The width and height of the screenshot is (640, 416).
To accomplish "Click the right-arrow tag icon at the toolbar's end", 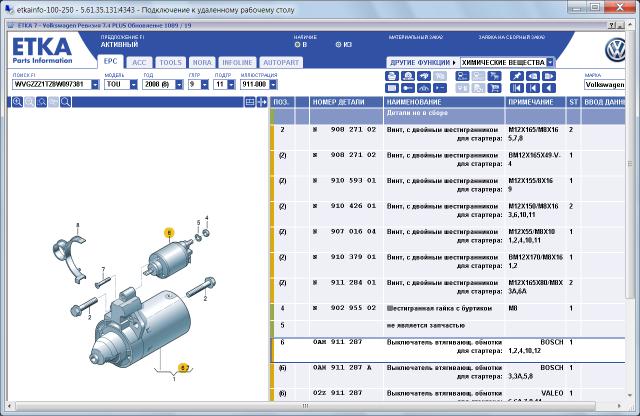I will 549,76.
